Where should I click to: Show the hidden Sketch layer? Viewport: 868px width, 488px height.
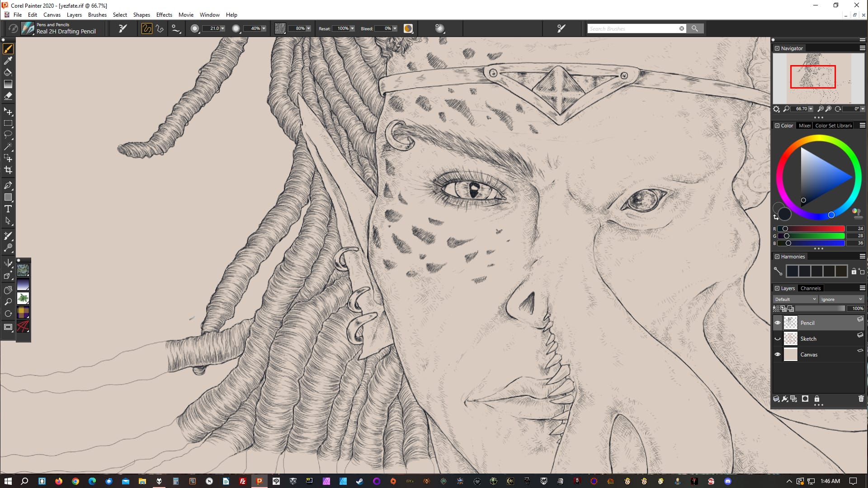coord(778,338)
